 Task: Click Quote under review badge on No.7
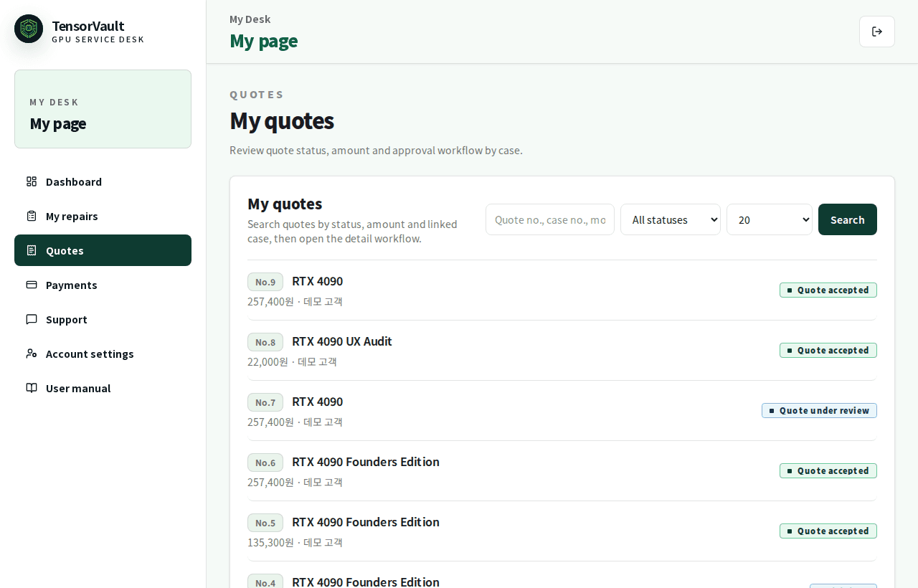pyautogui.click(x=819, y=411)
